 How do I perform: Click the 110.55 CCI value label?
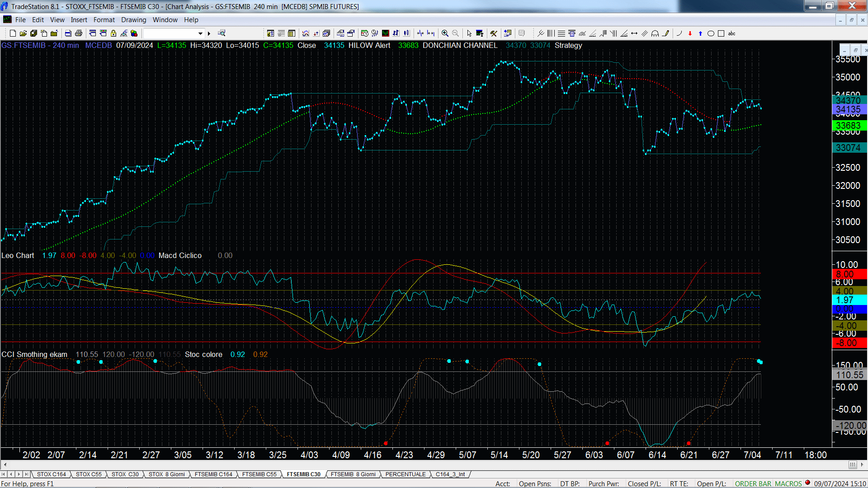tap(849, 375)
